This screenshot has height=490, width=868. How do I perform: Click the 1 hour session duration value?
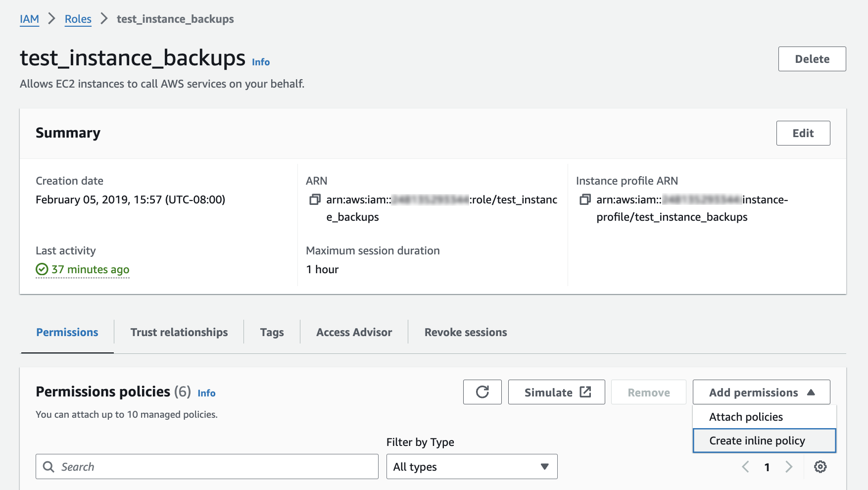click(322, 269)
